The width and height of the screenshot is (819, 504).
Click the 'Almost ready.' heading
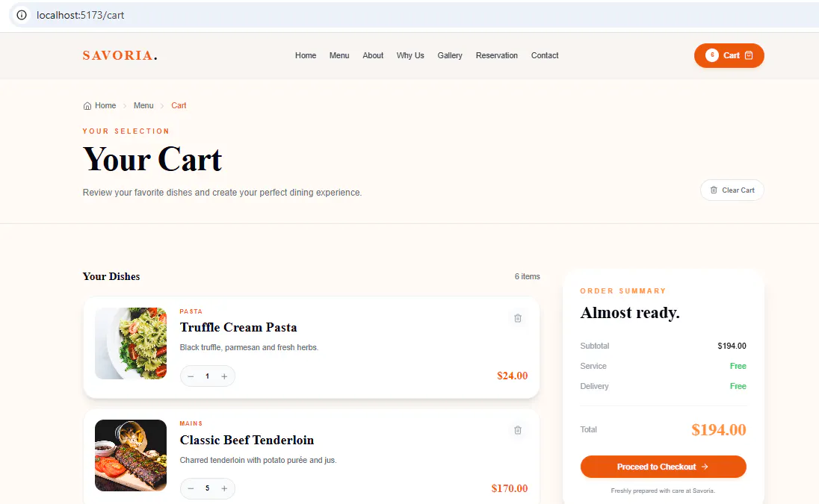pyautogui.click(x=630, y=313)
